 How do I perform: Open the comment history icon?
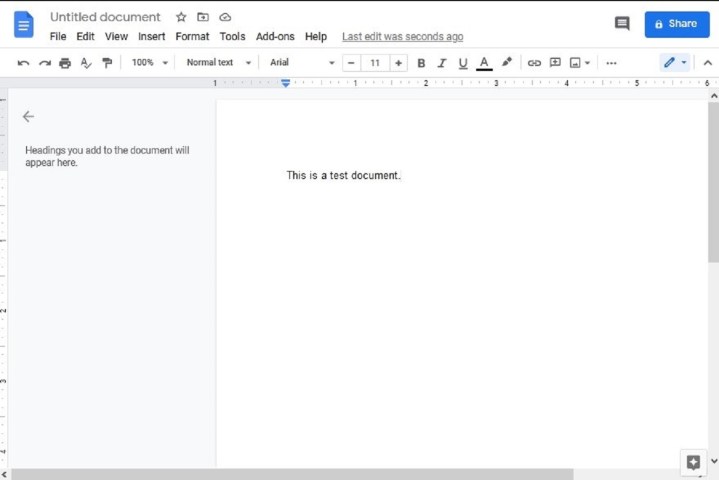click(622, 23)
